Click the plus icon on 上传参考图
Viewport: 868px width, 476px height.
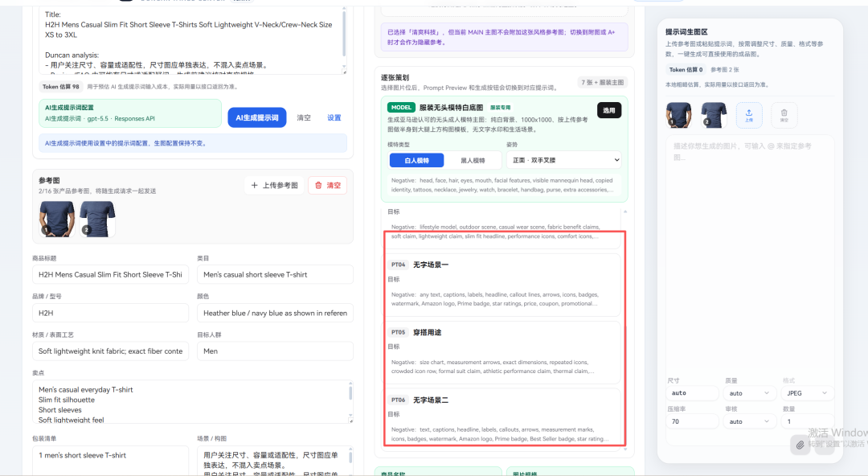pos(254,185)
